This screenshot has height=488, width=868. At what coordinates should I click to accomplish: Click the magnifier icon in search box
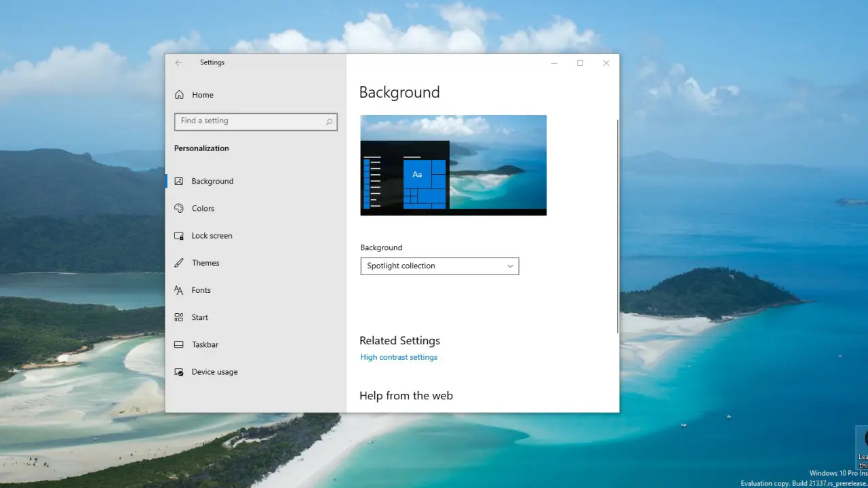click(330, 122)
